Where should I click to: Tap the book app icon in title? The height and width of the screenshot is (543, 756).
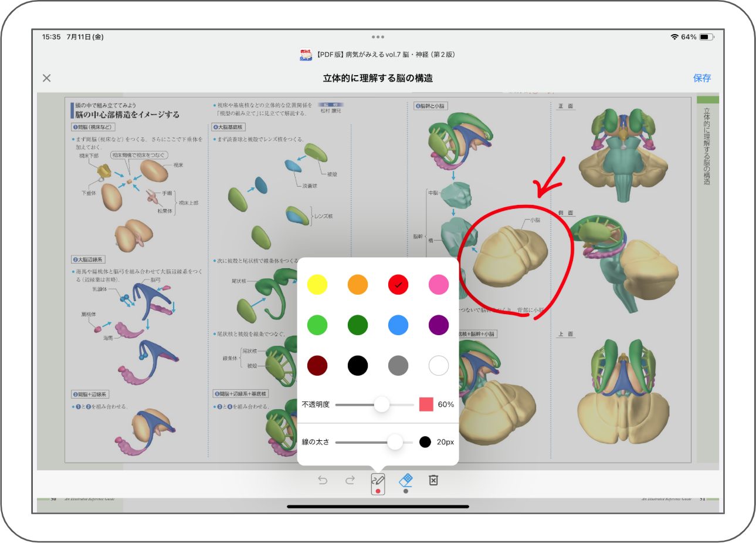pos(306,55)
